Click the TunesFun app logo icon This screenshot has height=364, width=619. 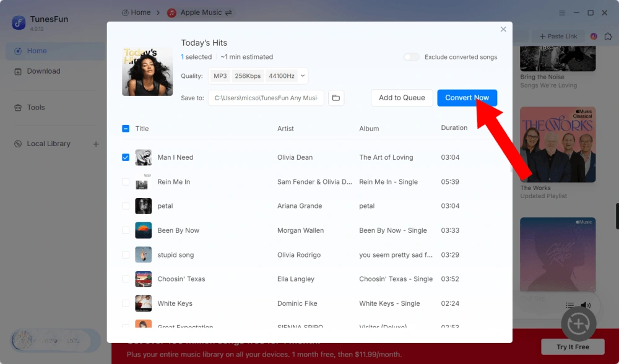(x=19, y=22)
